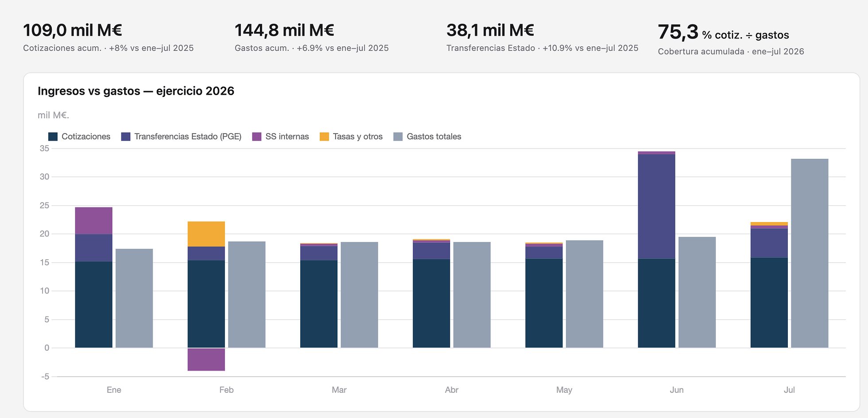Select the January SS internas purple segment

[93, 221]
